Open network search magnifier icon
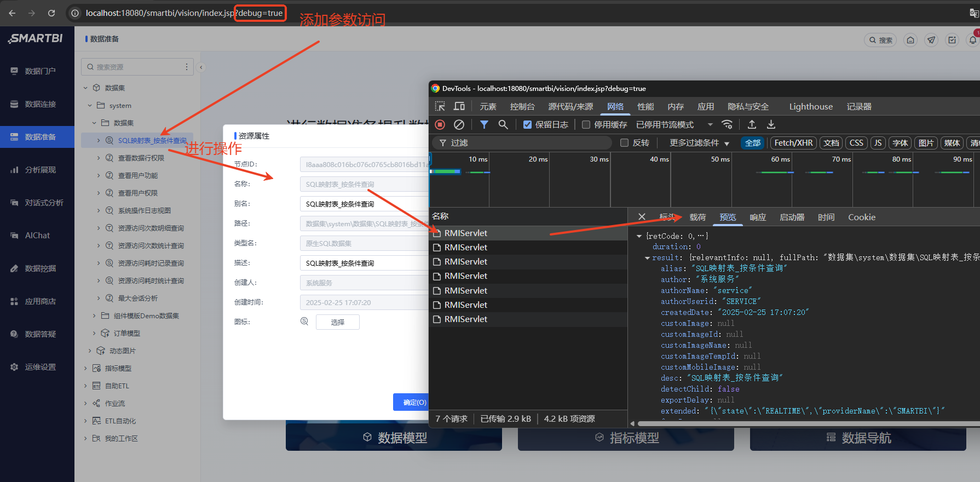The height and width of the screenshot is (482, 980). click(x=503, y=125)
